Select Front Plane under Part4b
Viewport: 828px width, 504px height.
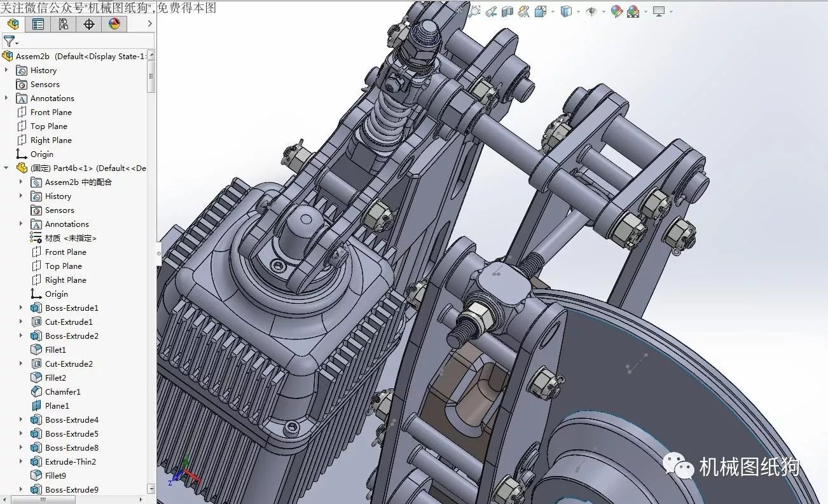click(59, 252)
